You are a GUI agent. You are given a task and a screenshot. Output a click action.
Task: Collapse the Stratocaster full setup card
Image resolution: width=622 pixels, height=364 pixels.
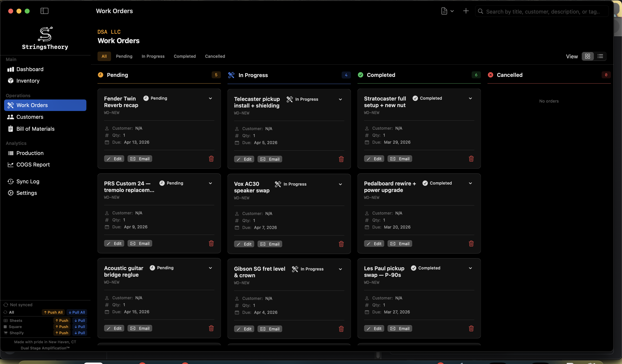[x=470, y=98]
